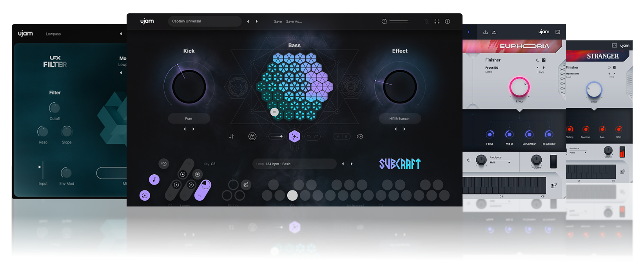
Task: Click Save As... in Subcraft preset bar
Action: pyautogui.click(x=294, y=22)
